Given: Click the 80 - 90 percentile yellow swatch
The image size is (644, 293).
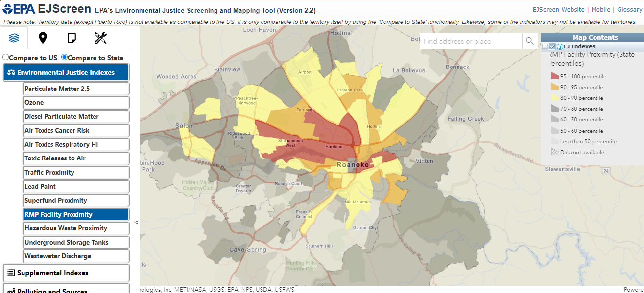Looking at the screenshot, I should [555, 98].
